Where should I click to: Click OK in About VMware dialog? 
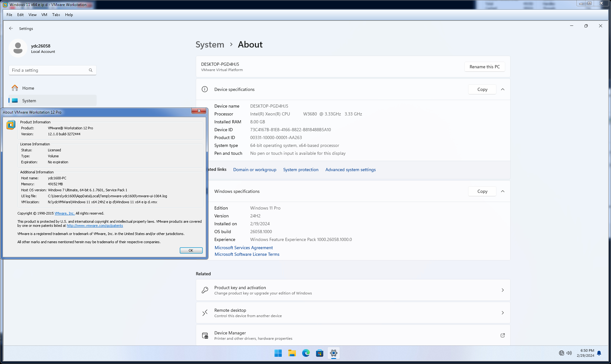click(191, 250)
